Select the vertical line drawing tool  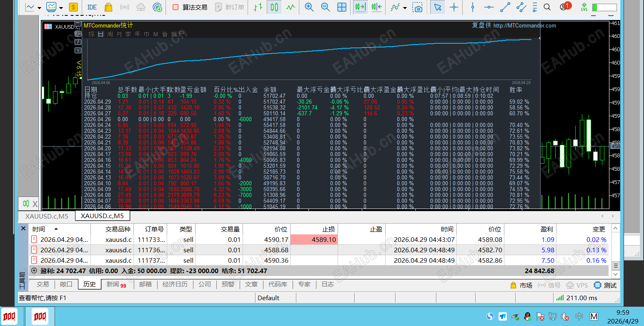coord(473,7)
